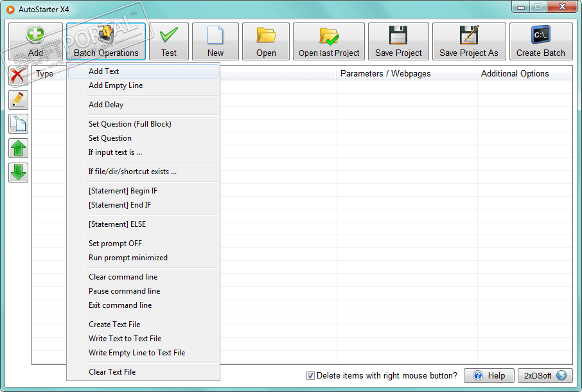Choose Save Project As

tap(469, 42)
